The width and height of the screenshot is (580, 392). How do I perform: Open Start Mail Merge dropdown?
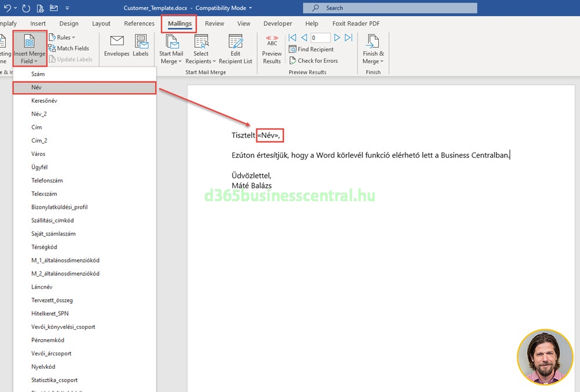coord(171,49)
